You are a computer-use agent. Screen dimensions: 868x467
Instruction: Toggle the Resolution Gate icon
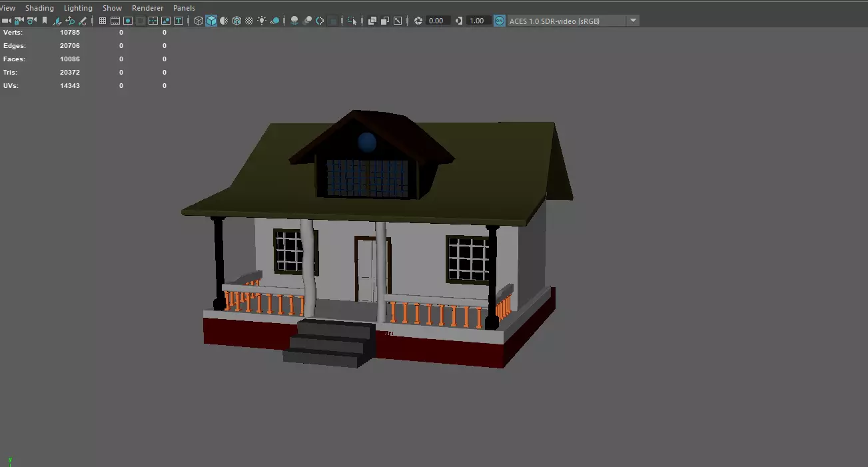128,21
